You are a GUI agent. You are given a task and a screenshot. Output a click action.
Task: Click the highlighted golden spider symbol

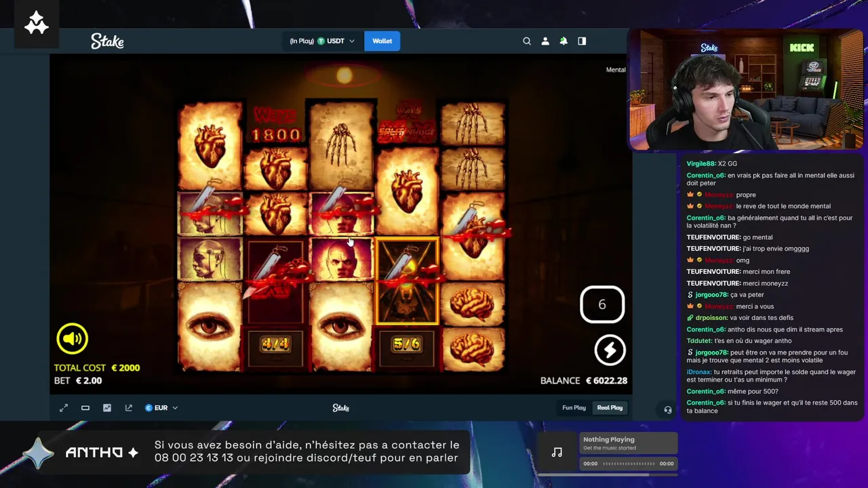pos(407,281)
